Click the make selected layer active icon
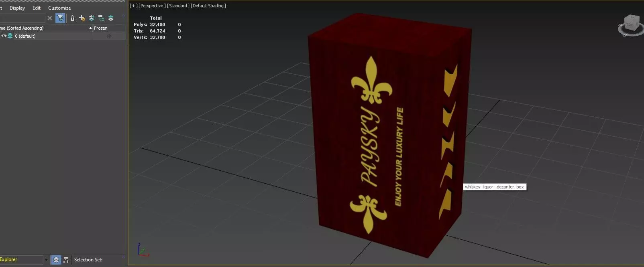Screen dimensions: 644x267 click(111, 18)
